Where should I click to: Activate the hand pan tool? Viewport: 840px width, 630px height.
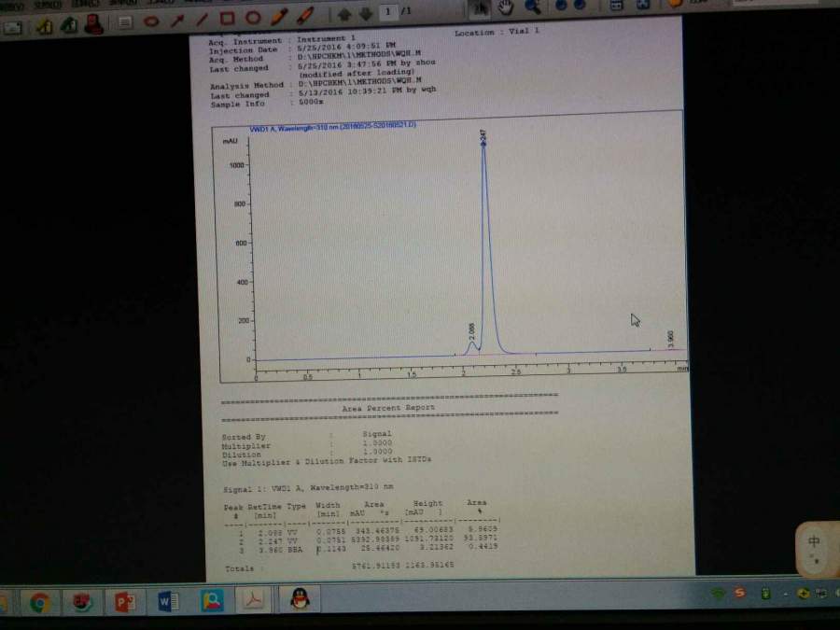coord(505,7)
